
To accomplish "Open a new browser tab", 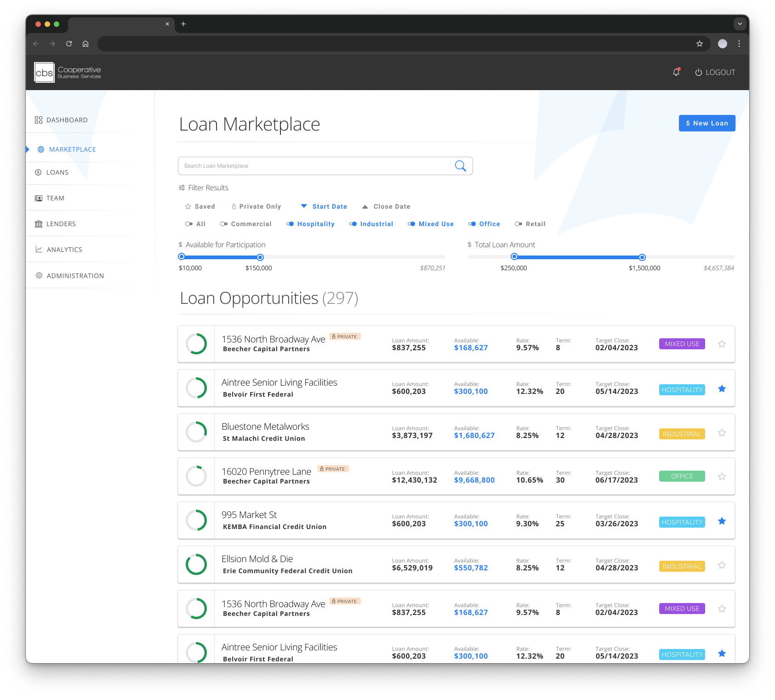I will click(x=183, y=24).
